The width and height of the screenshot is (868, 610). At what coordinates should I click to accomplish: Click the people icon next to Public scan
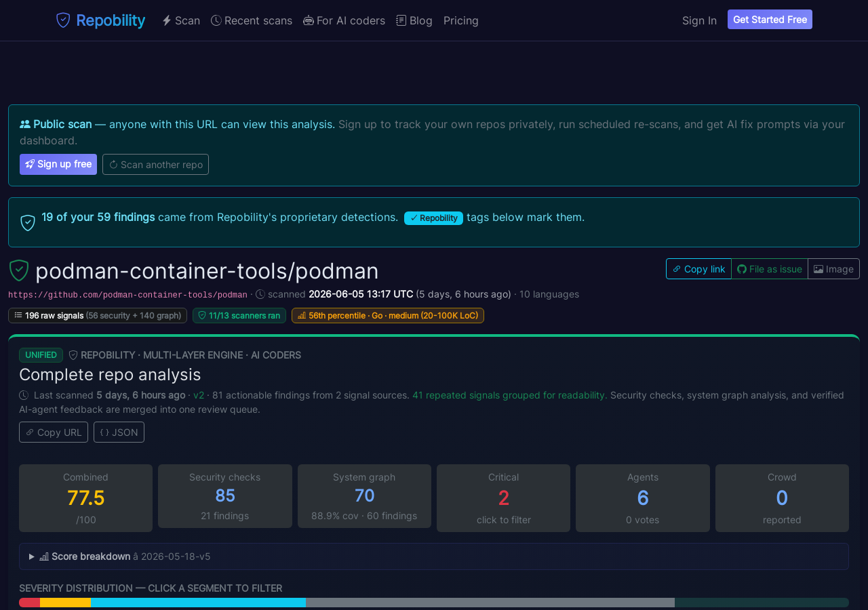coord(25,124)
